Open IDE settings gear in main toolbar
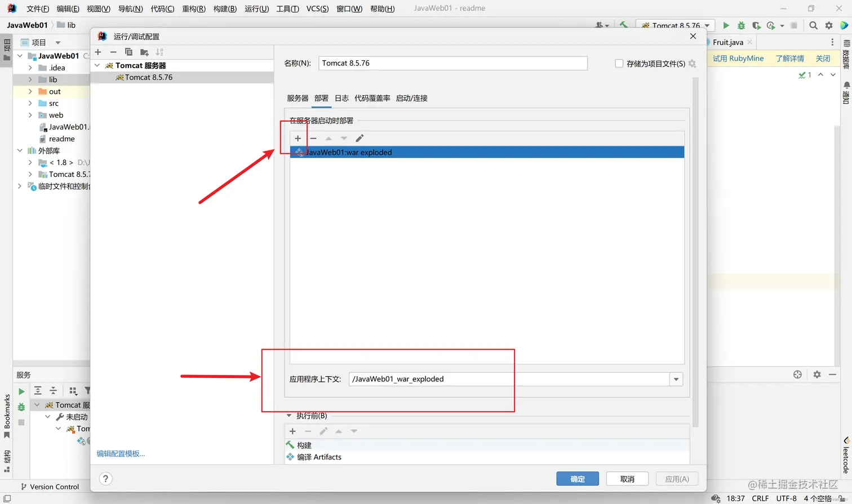The image size is (852, 504). tap(829, 25)
